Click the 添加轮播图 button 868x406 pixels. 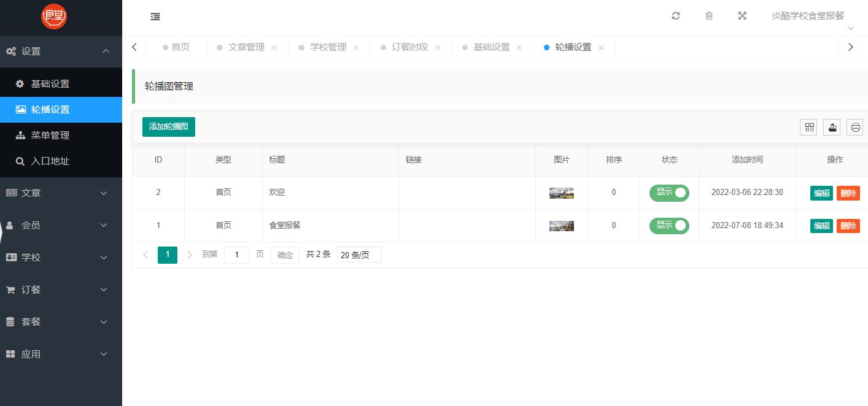click(x=169, y=127)
